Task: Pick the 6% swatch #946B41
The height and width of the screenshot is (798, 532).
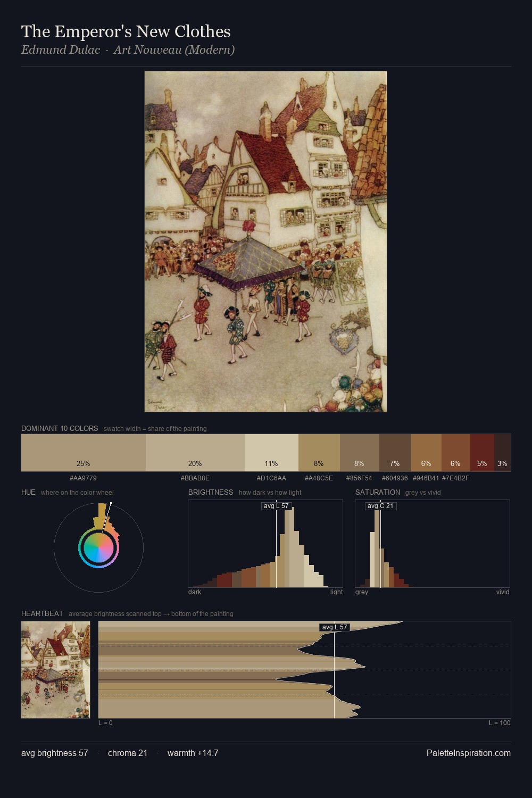Action: pos(426,453)
